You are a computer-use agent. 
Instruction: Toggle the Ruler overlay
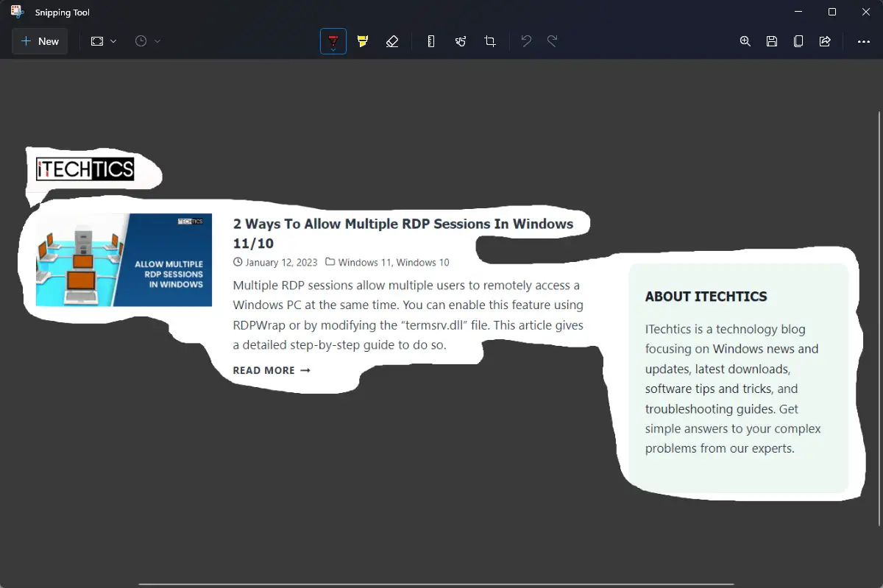click(430, 41)
